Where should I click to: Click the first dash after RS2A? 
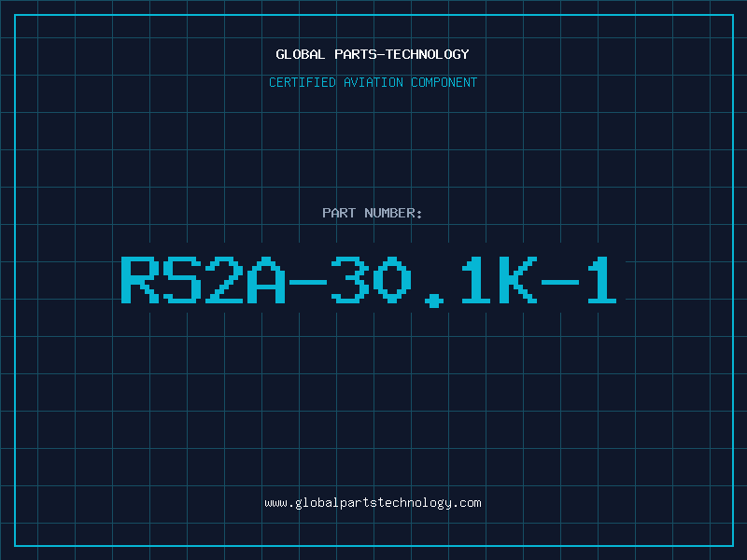click(308, 282)
